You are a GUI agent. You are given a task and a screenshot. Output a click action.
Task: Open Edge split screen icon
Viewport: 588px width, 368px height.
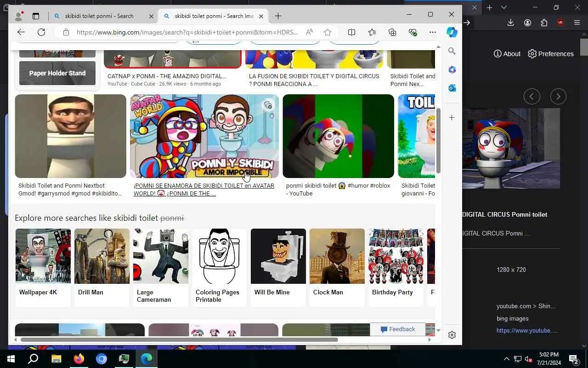352,32
